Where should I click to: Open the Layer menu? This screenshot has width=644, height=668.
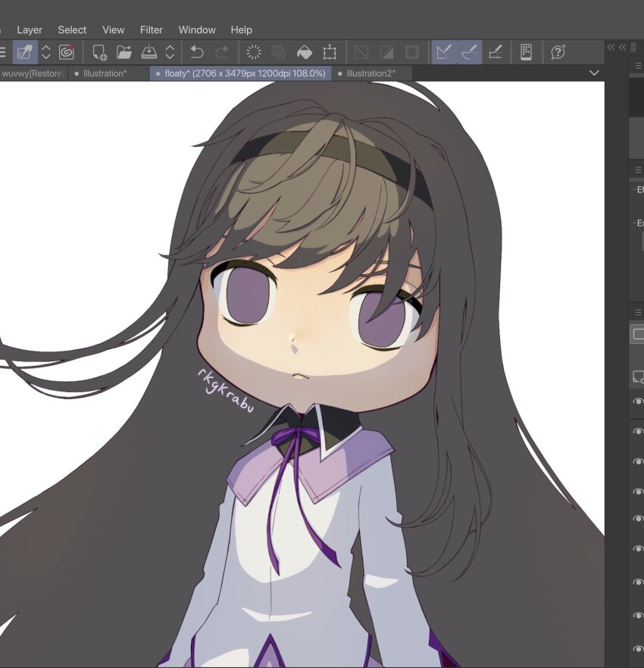pyautogui.click(x=30, y=30)
